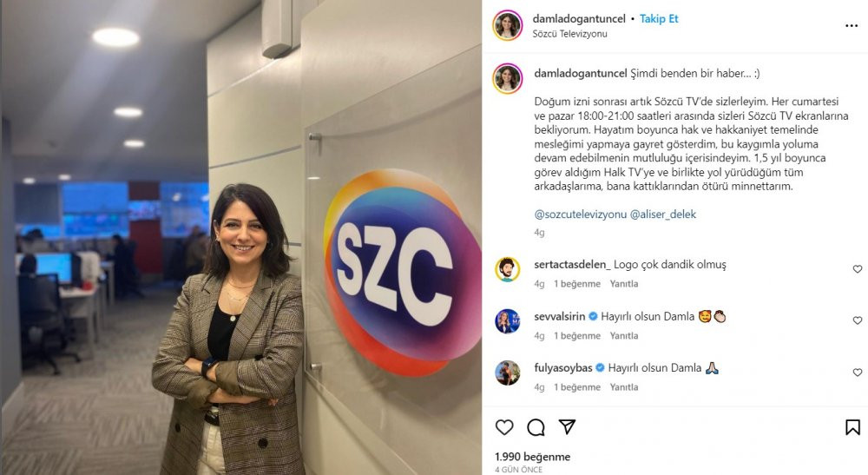
Task: Like fulyasoybas's comment heart
Action: (858, 373)
